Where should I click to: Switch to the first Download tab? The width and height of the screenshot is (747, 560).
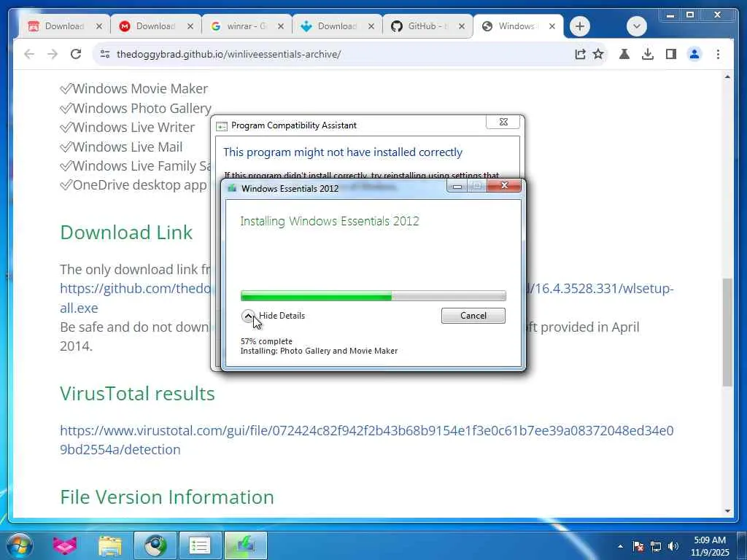(x=64, y=26)
